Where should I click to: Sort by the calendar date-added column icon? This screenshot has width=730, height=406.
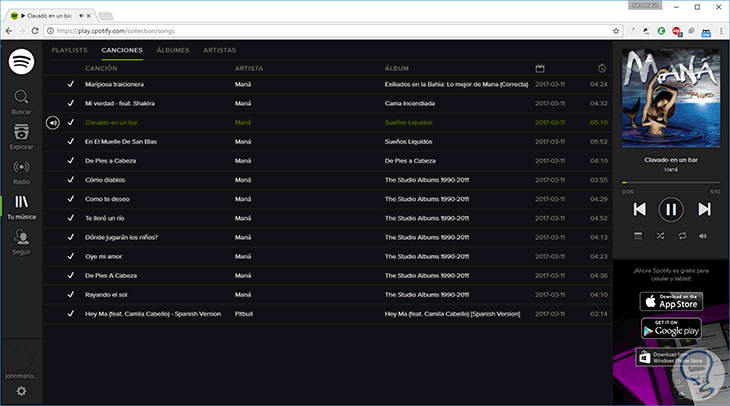540,68
